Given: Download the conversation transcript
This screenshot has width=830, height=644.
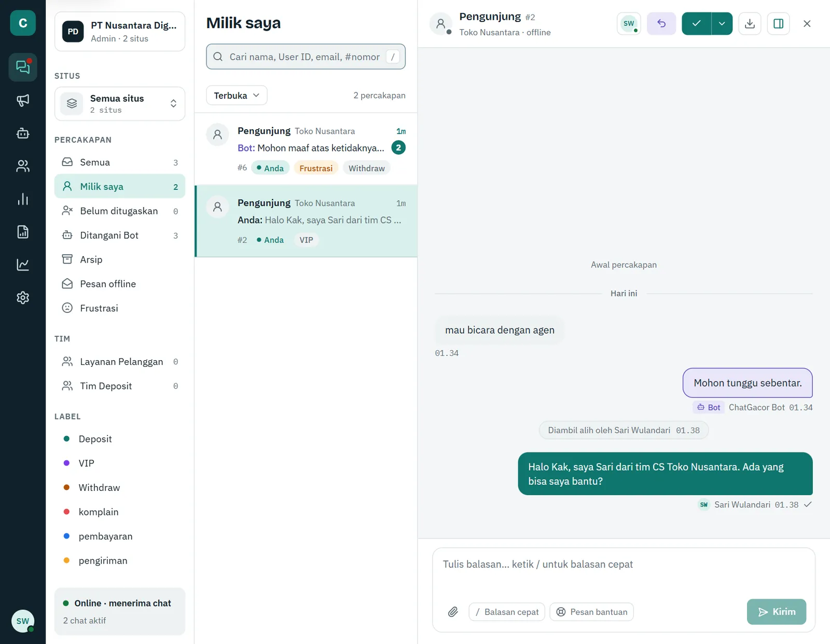Looking at the screenshot, I should tap(750, 23).
